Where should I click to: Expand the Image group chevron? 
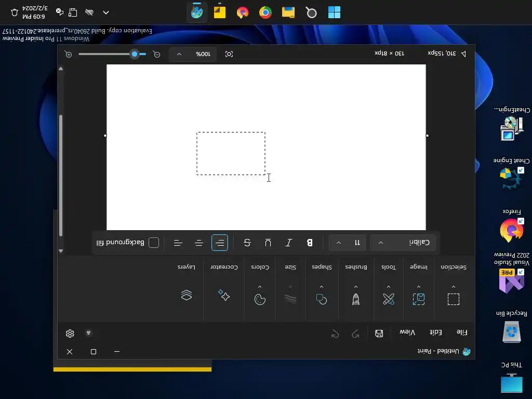tap(418, 287)
